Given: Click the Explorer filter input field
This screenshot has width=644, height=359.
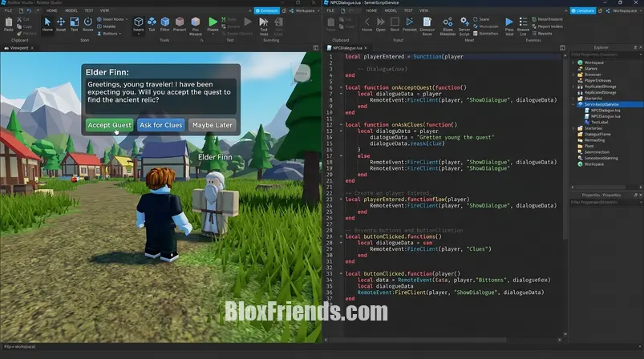Looking at the screenshot, I should tap(606, 54).
